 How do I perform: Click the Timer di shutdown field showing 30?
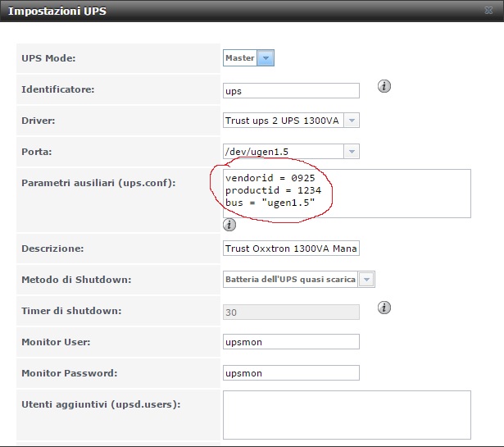[291, 312]
